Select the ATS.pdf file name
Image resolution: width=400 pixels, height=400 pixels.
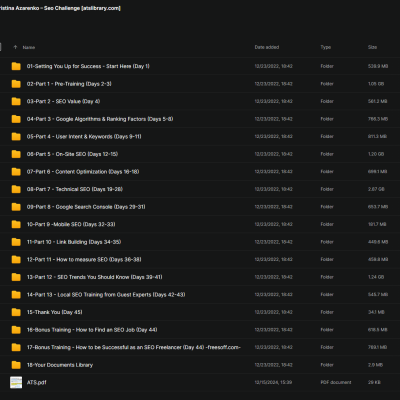click(x=36, y=383)
